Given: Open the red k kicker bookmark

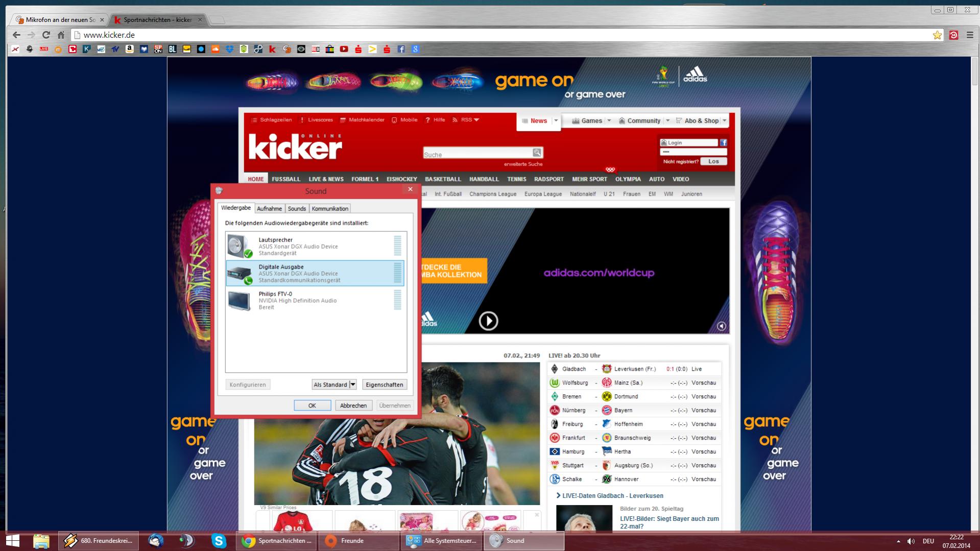Looking at the screenshot, I should point(273,49).
